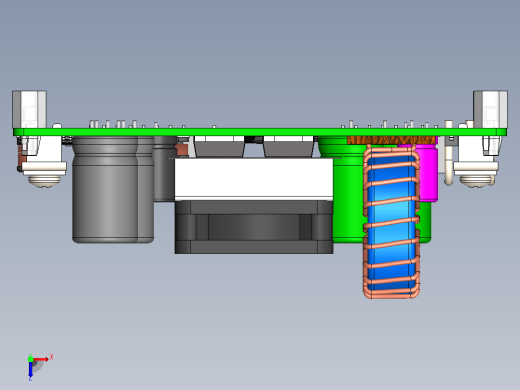
Task: Select the left mounting screw head
Action: (x=44, y=181)
